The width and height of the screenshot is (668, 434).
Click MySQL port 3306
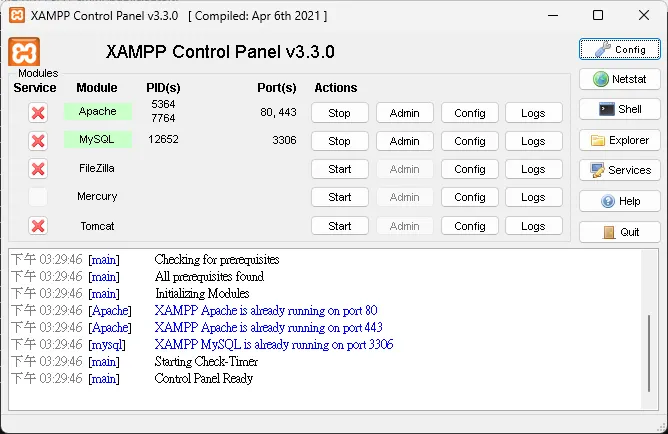[x=284, y=140]
